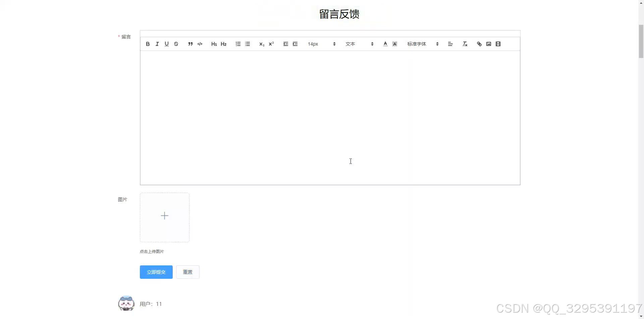Insert an image into the editor
The width and height of the screenshot is (644, 319).
(488, 44)
